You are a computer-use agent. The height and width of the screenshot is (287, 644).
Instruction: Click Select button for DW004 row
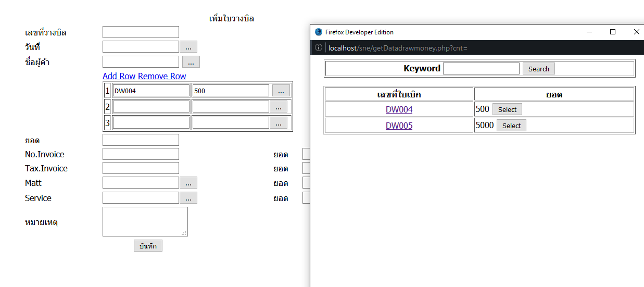pos(507,109)
